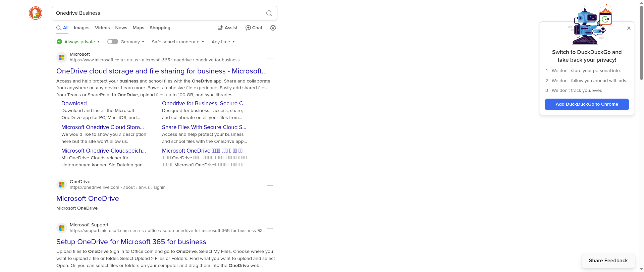
Task: Click 'We don't track you. Ever.' text
Action: 577,91
